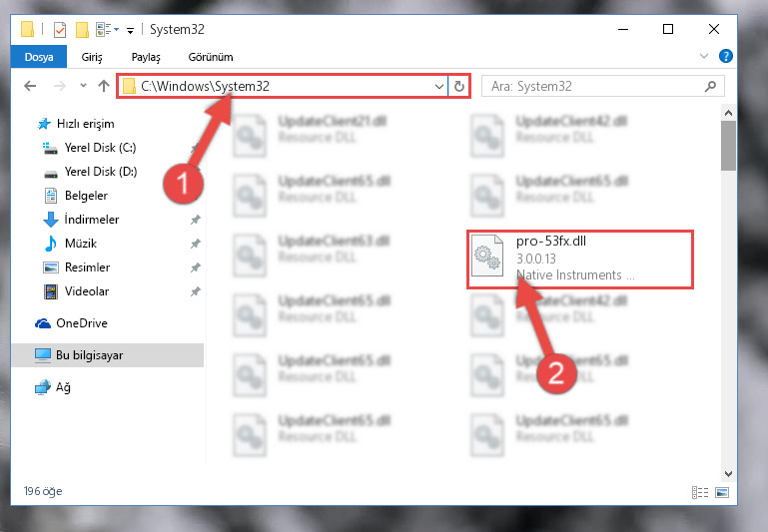Open the Help question mark icon
This screenshot has height=532, width=768.
coord(725,56)
